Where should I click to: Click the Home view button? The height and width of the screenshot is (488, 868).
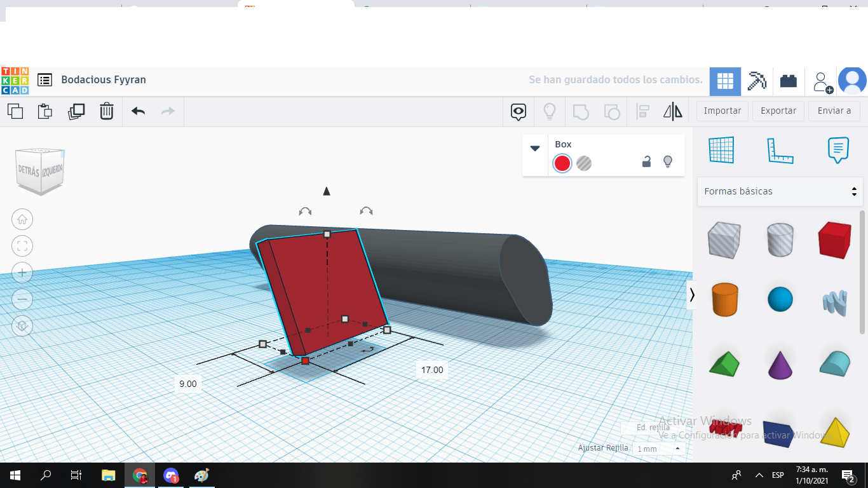[22, 219]
